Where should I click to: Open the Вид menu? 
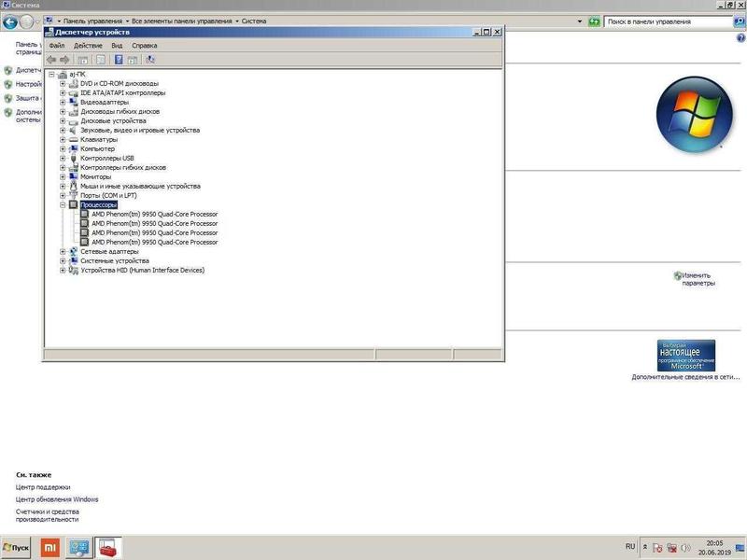point(118,46)
